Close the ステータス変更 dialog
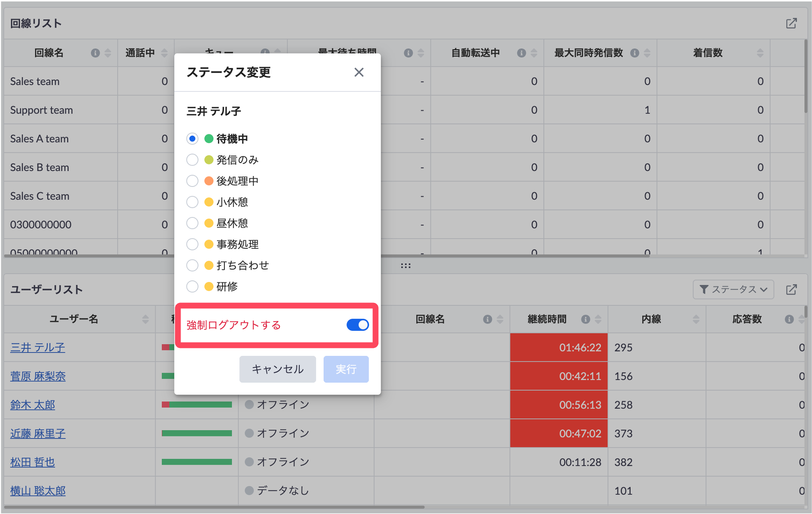812x514 pixels. click(x=359, y=72)
